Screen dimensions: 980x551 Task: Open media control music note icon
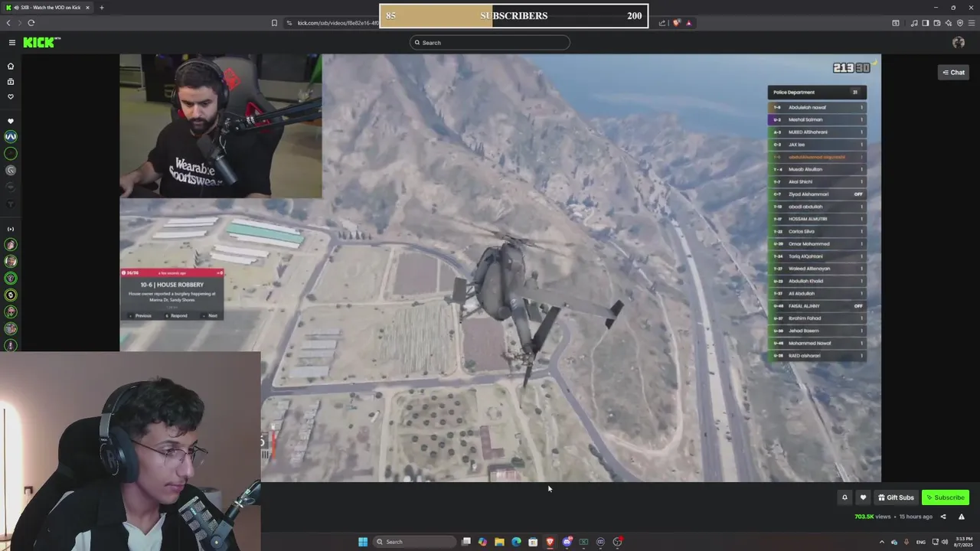tap(913, 23)
